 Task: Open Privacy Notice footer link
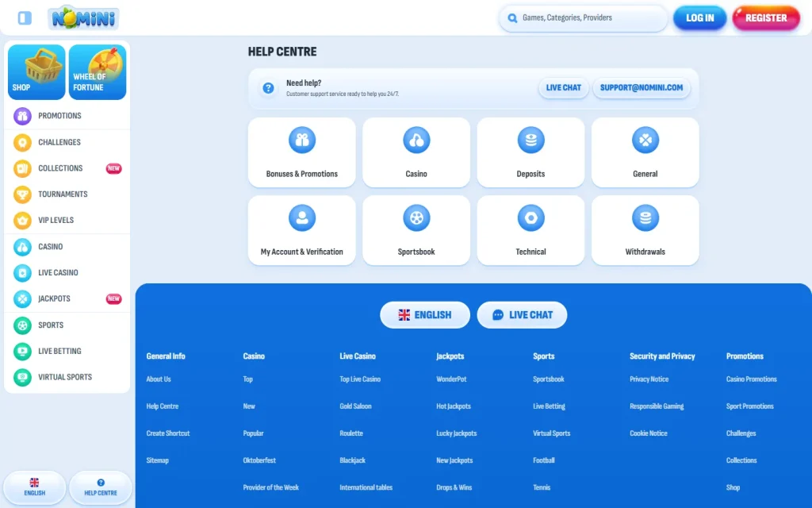(649, 379)
